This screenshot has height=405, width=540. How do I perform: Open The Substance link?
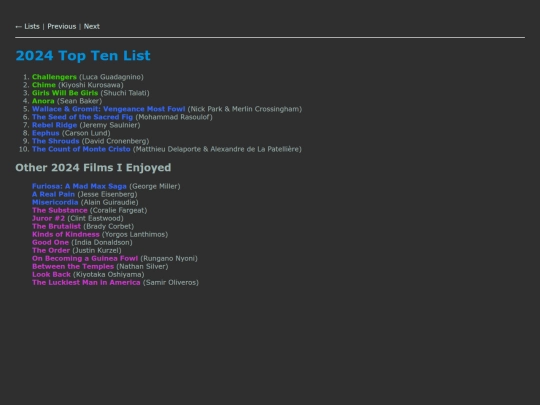(60, 210)
